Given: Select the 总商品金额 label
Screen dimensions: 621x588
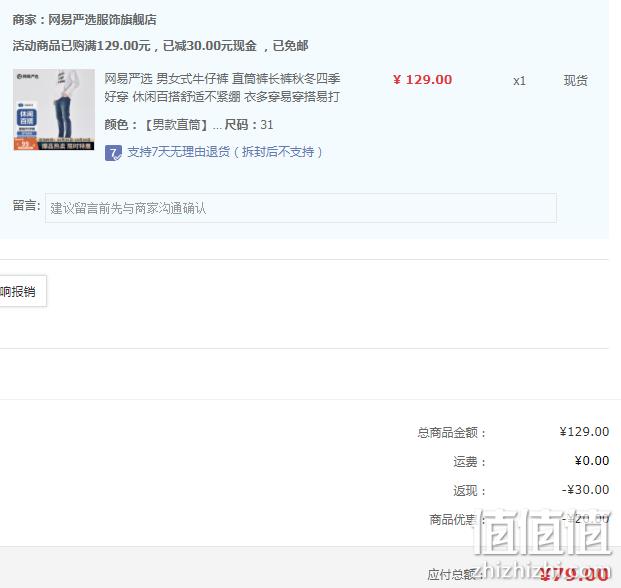Looking at the screenshot, I should 451,432.
